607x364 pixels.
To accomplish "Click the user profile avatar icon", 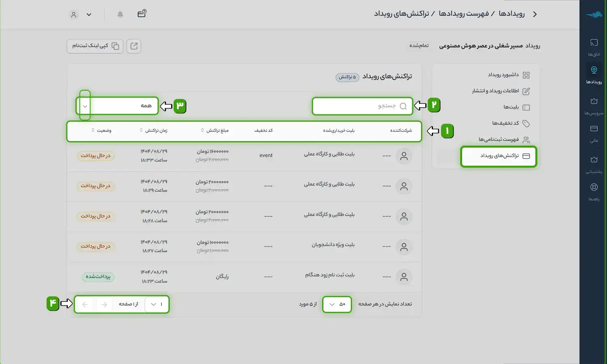I will coord(74,15).
